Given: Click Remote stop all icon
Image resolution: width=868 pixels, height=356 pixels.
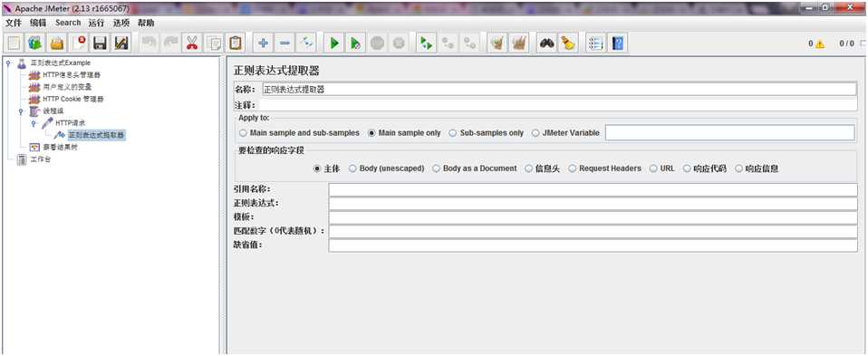Looking at the screenshot, I should (448, 43).
